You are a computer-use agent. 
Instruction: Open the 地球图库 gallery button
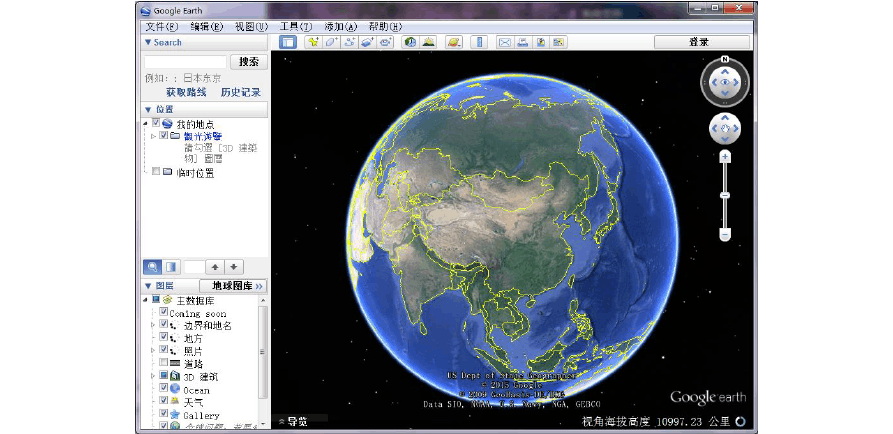coord(233,286)
